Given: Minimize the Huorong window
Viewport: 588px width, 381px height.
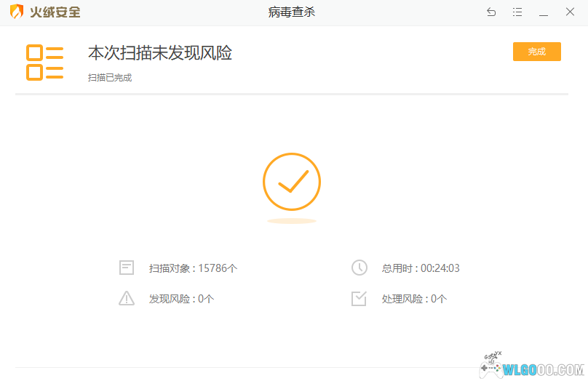Looking at the screenshot, I should (544, 12).
